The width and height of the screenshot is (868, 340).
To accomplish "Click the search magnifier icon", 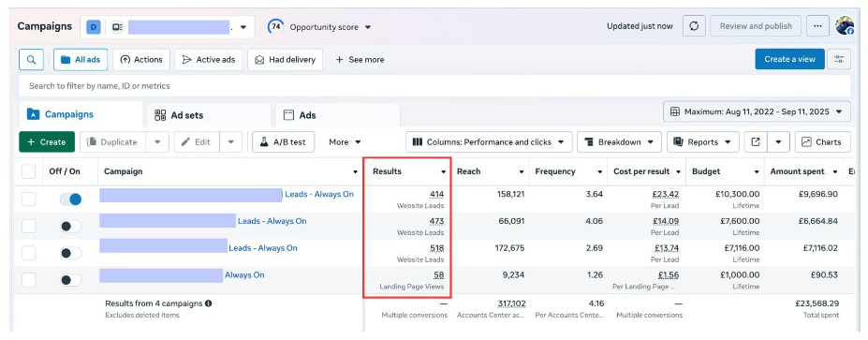I will (31, 60).
